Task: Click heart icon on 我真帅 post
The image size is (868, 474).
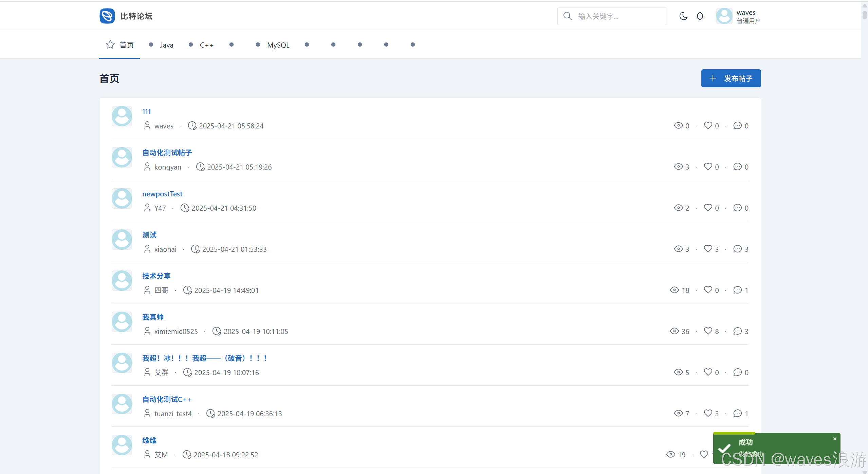Action: coord(708,331)
